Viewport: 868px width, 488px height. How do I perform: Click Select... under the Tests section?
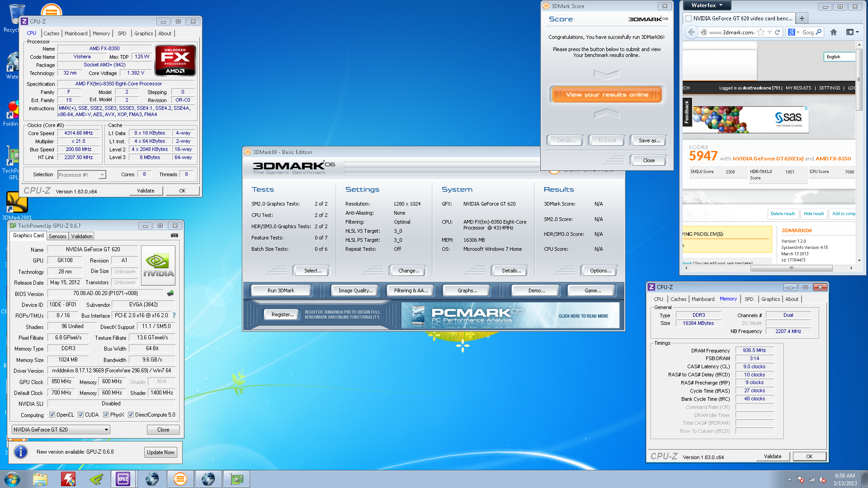pos(313,271)
